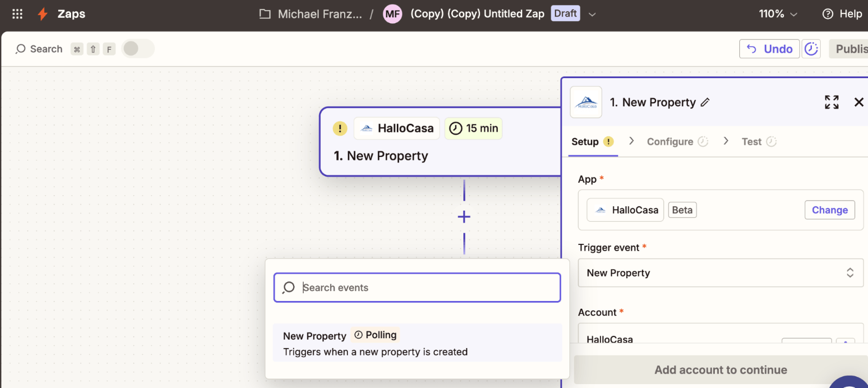
Task: Click the orange Zapier lightning bolt logo
Action: tap(43, 14)
